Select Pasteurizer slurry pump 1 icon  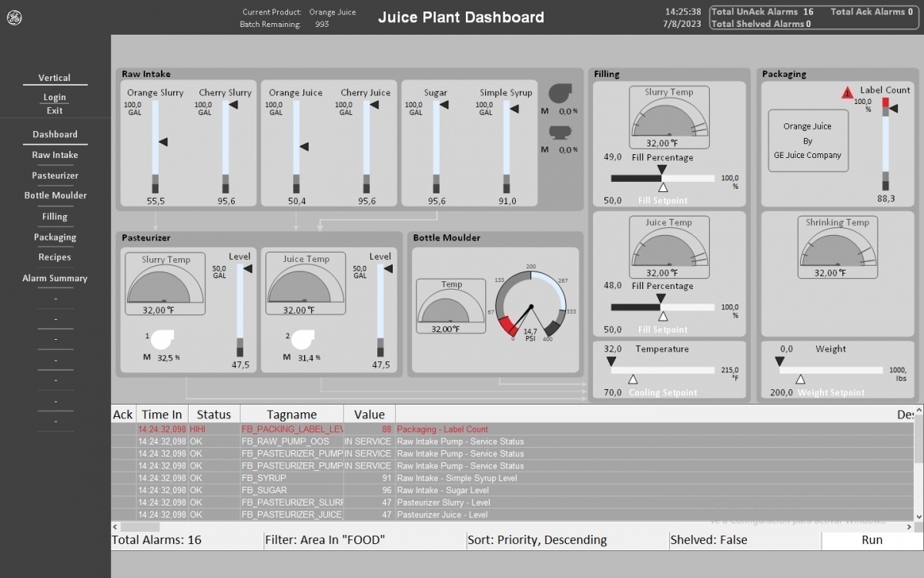[x=162, y=339]
